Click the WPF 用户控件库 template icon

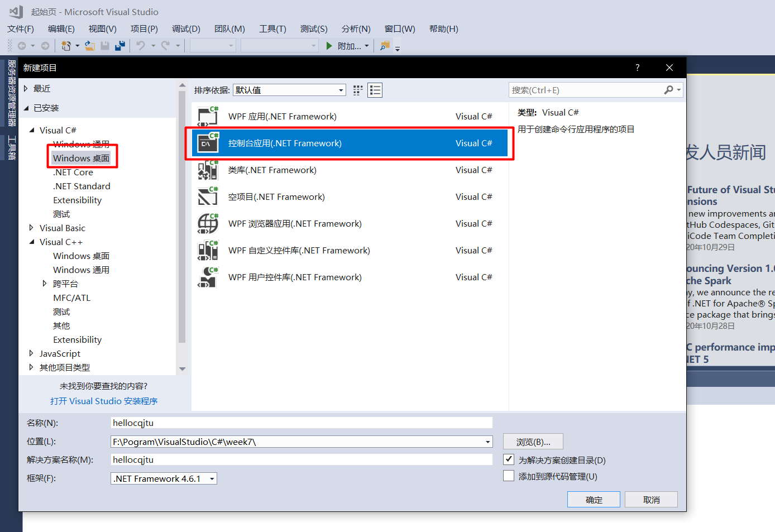[208, 277]
